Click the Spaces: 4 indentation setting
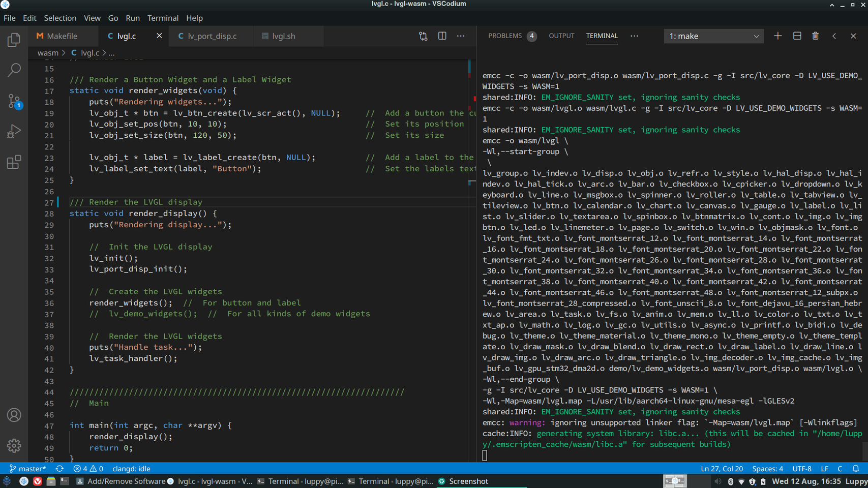This screenshot has width=868, height=488. (767, 469)
